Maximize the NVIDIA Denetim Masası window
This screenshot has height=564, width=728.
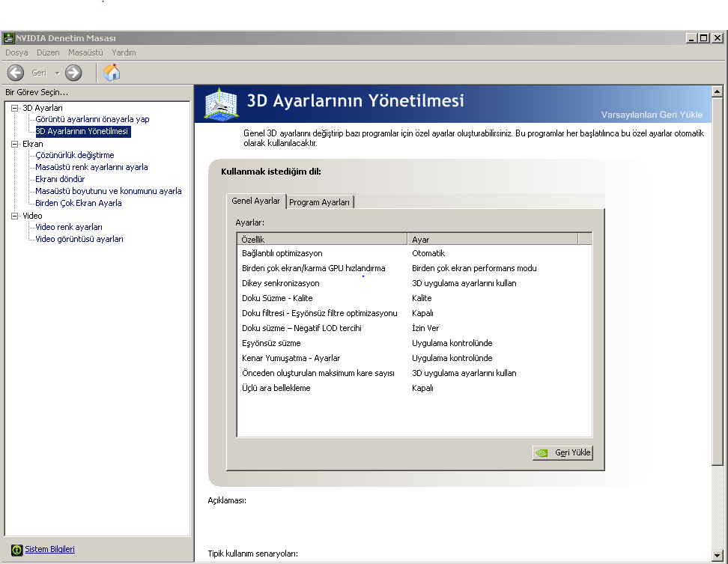click(x=704, y=38)
